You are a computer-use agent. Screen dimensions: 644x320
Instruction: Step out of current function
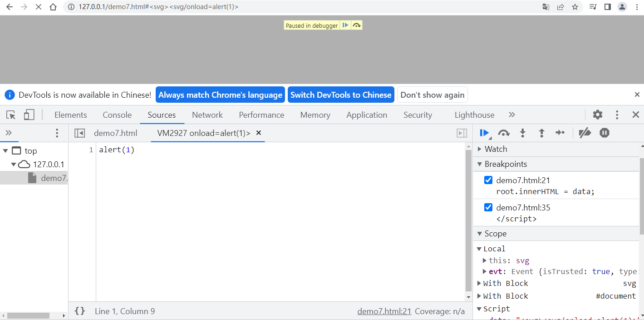click(x=541, y=133)
